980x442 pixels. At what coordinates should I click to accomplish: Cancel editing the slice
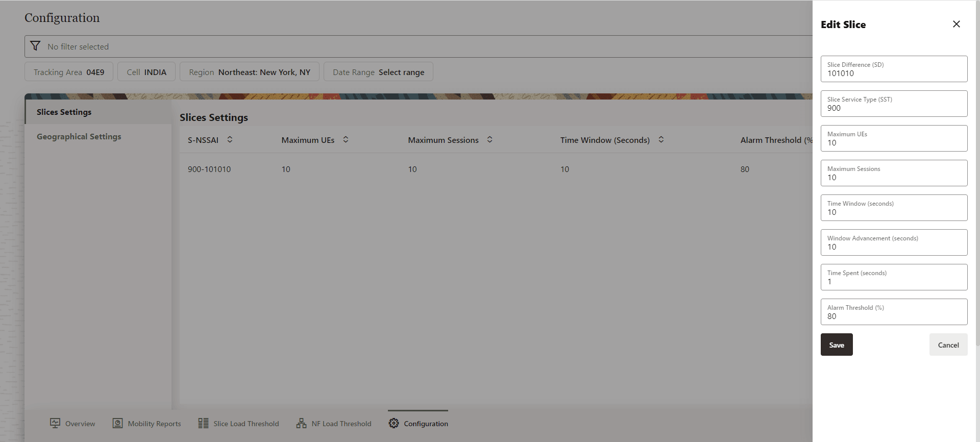coord(948,345)
